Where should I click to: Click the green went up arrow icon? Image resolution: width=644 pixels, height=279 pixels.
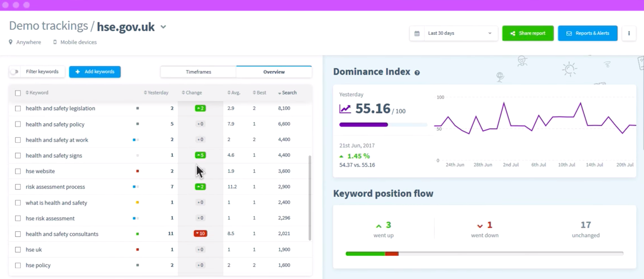(x=379, y=226)
